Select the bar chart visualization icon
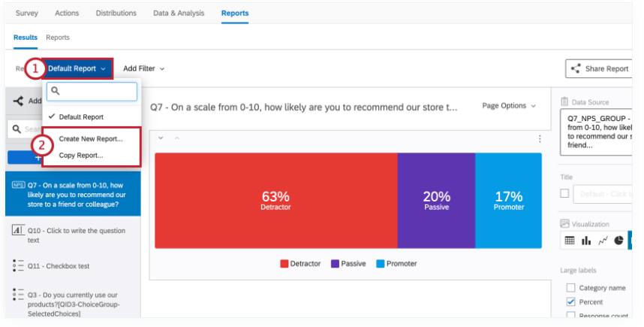This screenshot has width=644, height=327. pos(587,240)
